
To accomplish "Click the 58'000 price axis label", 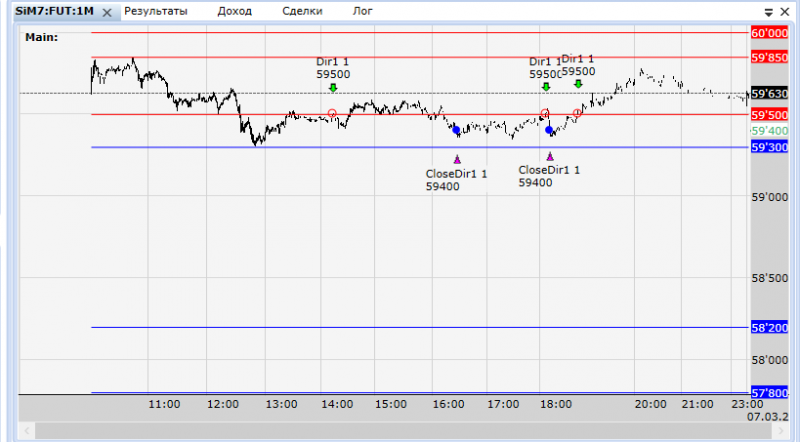I will 769,360.
